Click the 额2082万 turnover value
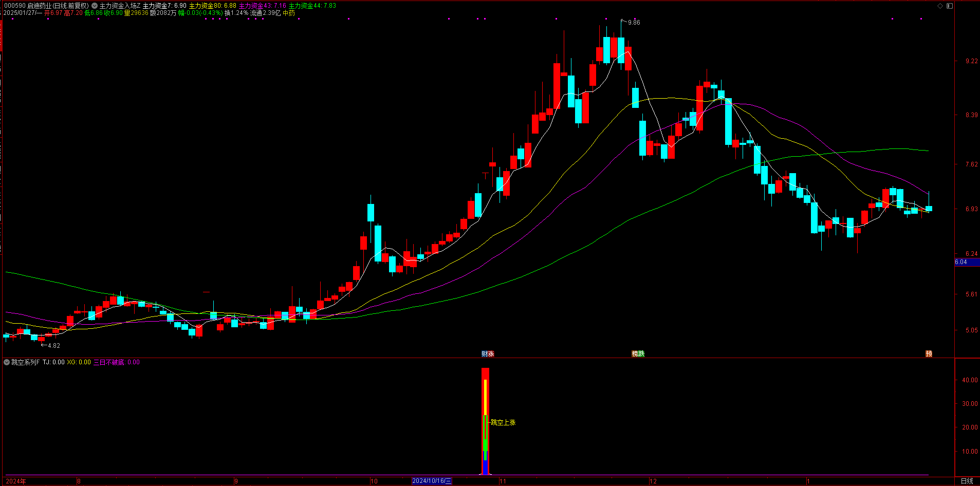980x486 pixels. point(163,13)
